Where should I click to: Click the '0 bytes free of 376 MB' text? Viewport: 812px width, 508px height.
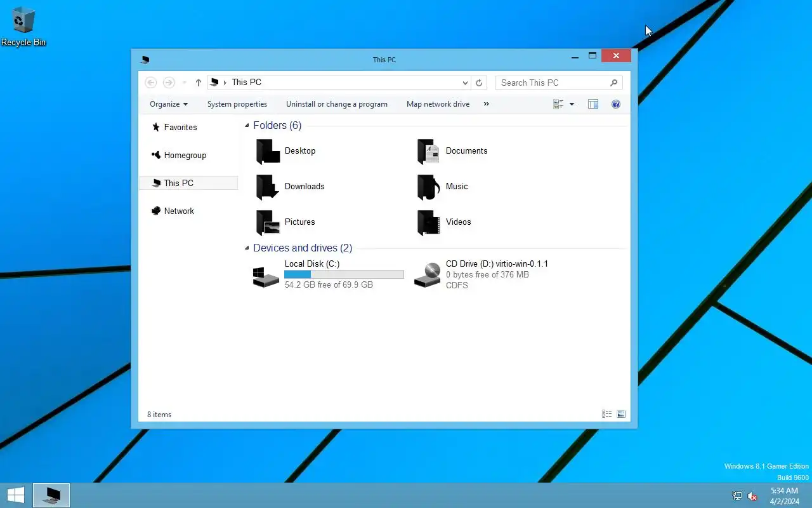[x=487, y=274]
